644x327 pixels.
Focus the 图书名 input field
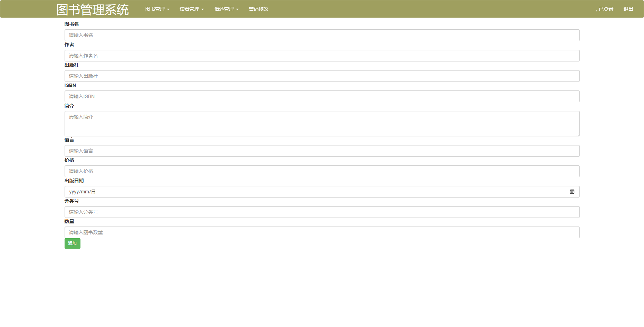(x=322, y=35)
